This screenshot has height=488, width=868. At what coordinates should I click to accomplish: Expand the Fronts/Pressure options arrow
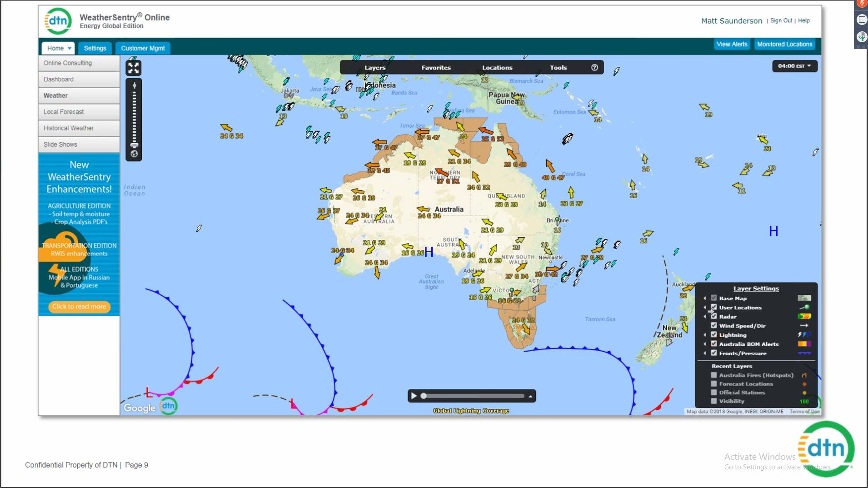pos(705,353)
